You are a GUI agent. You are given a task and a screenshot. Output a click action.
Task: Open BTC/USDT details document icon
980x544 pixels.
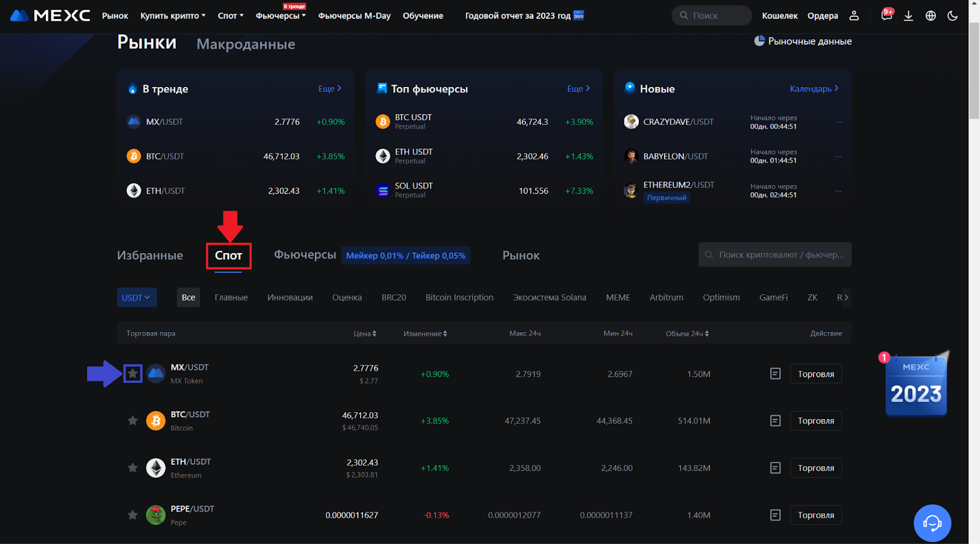(775, 421)
